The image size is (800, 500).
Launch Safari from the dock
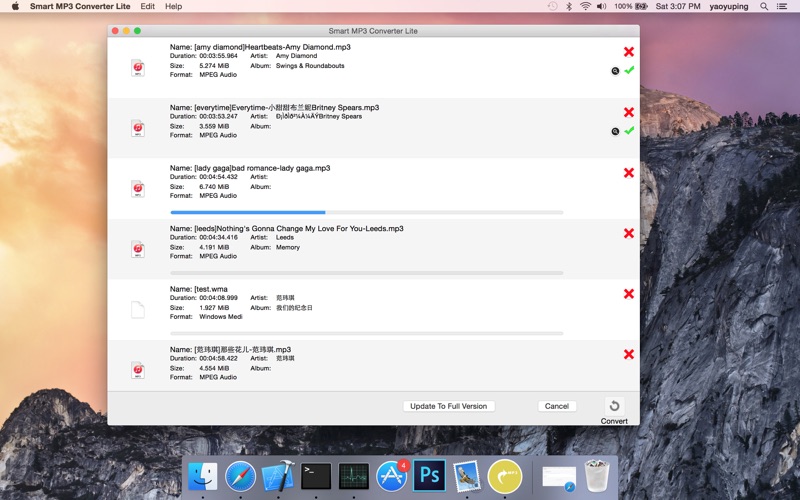coord(240,477)
